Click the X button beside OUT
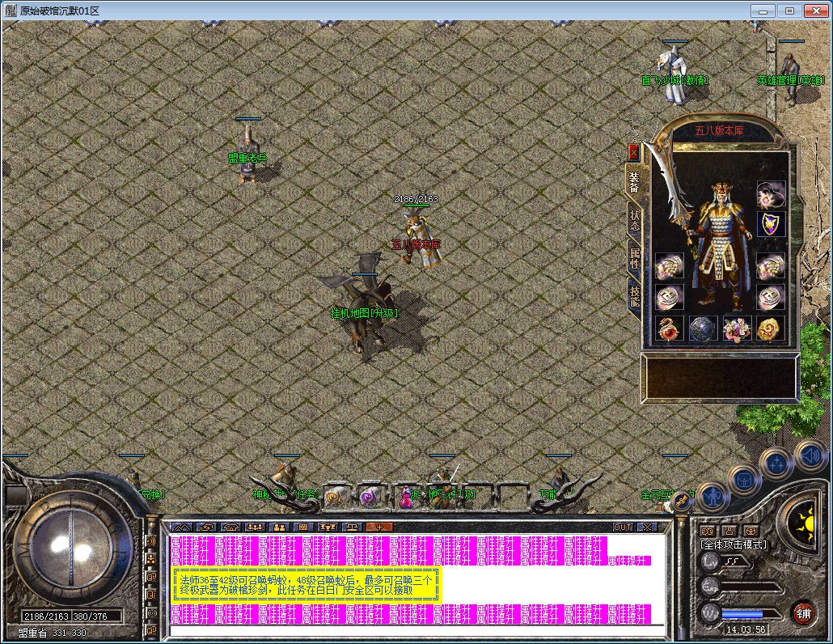This screenshot has height=644, width=833. click(x=646, y=527)
